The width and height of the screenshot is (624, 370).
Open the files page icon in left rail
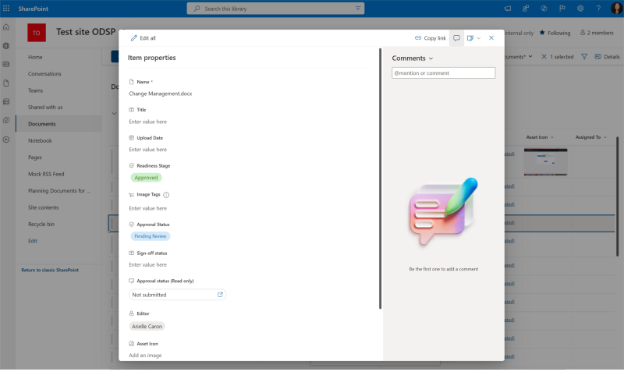click(6, 83)
